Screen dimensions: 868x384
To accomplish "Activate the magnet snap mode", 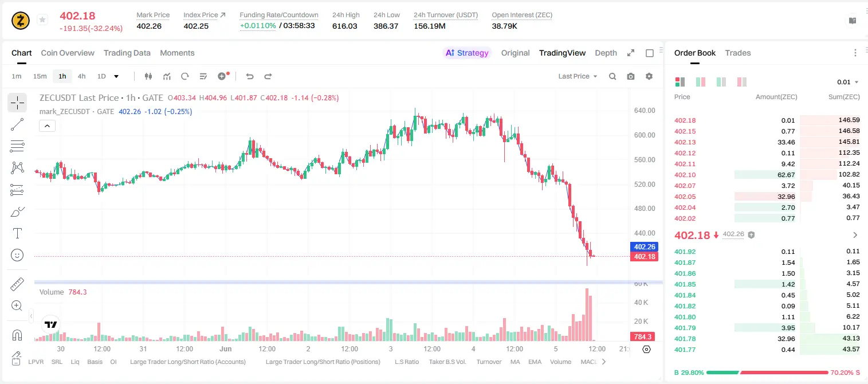I will tap(17, 335).
